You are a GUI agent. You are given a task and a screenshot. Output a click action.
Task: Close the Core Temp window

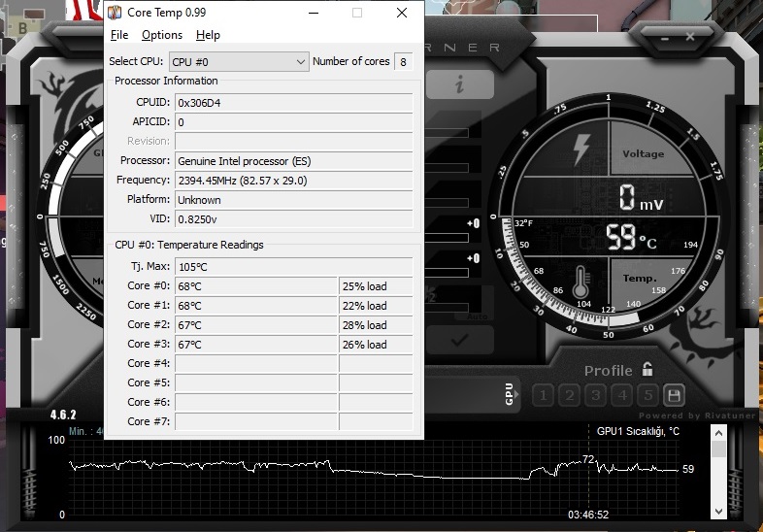tap(402, 13)
